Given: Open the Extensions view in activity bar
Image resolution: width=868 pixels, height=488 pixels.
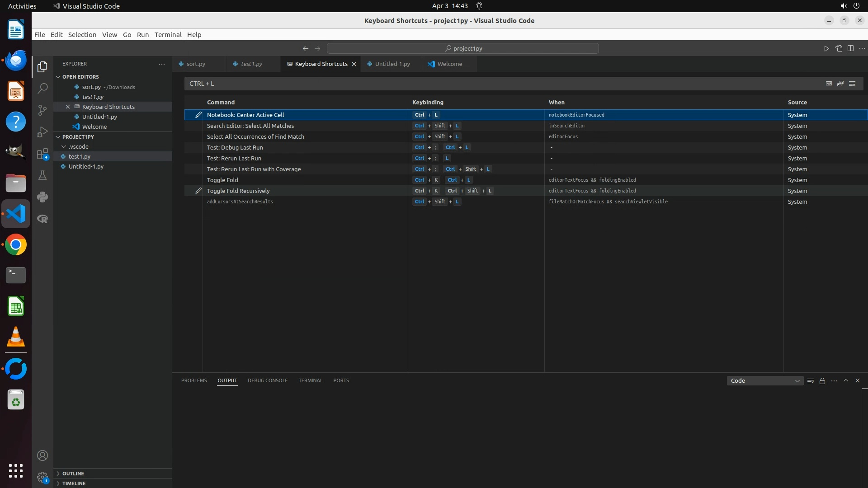Looking at the screenshot, I should pos(42,154).
